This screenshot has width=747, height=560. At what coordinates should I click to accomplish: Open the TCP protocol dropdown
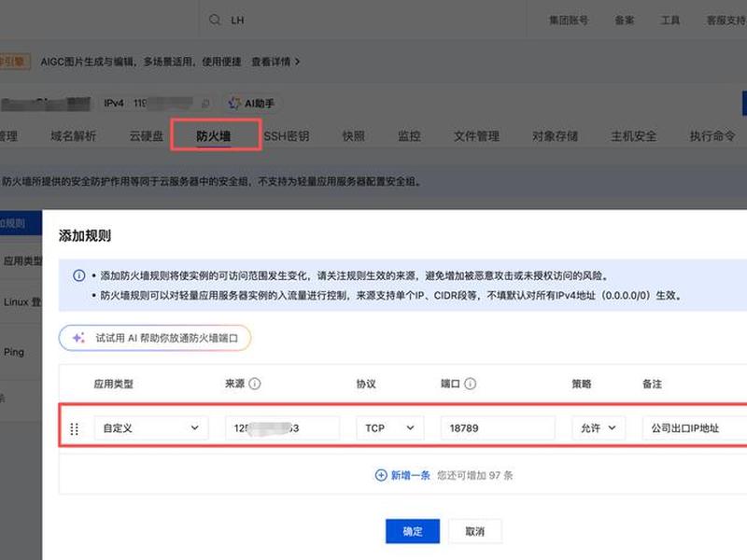point(389,428)
